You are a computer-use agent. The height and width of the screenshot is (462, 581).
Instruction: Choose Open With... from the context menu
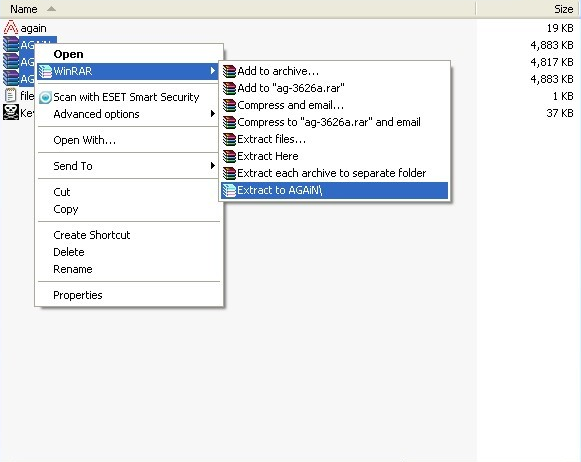(x=129, y=140)
